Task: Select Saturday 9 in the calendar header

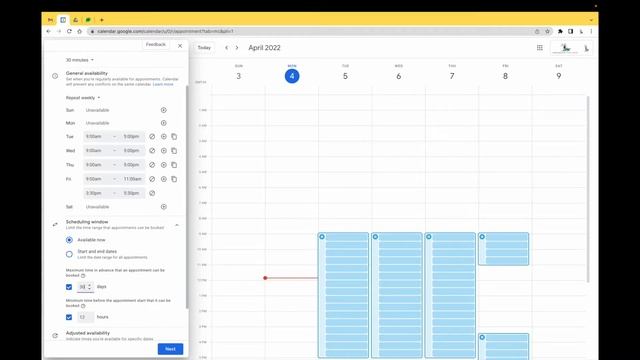Action: tap(559, 76)
